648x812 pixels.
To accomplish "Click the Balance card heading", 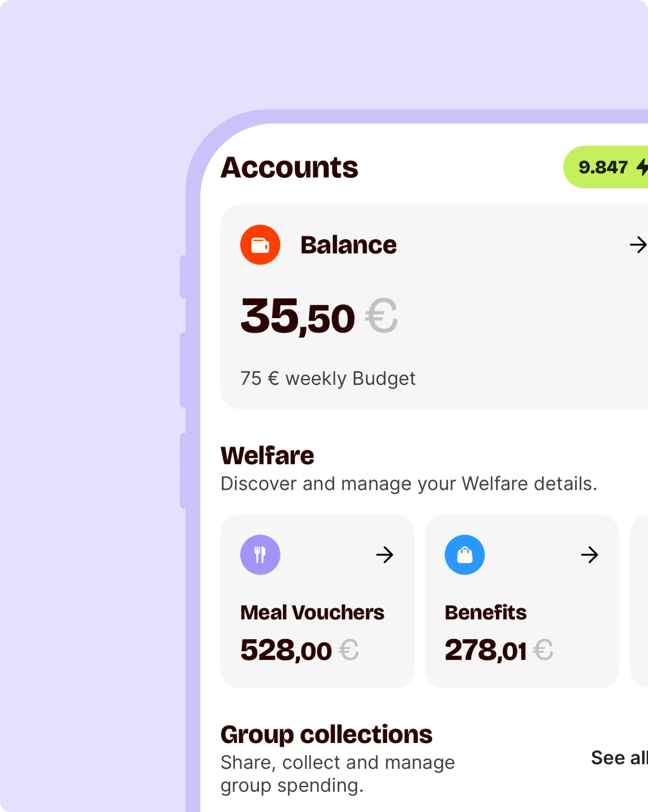I will point(348,245).
